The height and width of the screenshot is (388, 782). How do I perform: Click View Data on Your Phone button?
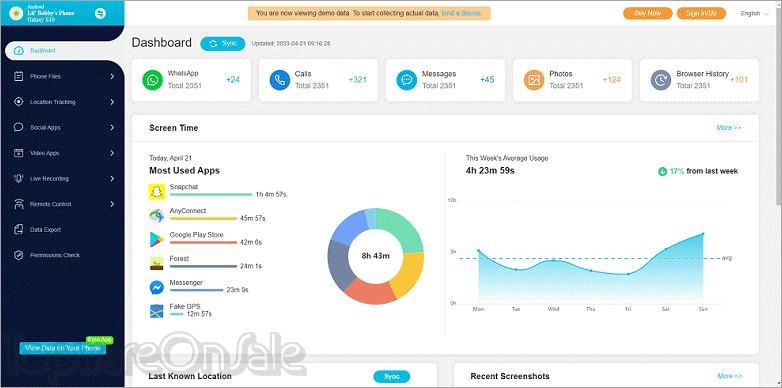click(62, 349)
